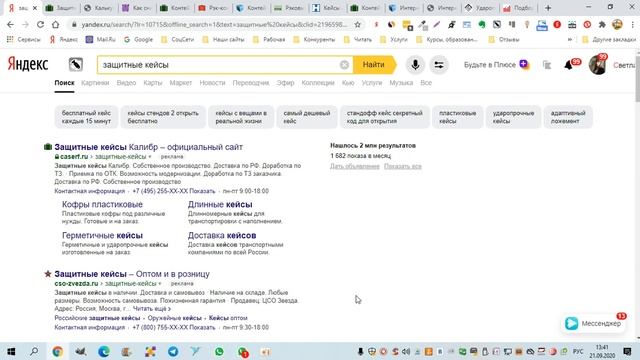
Task: Click the yellow Найти search button
Action: point(374,65)
